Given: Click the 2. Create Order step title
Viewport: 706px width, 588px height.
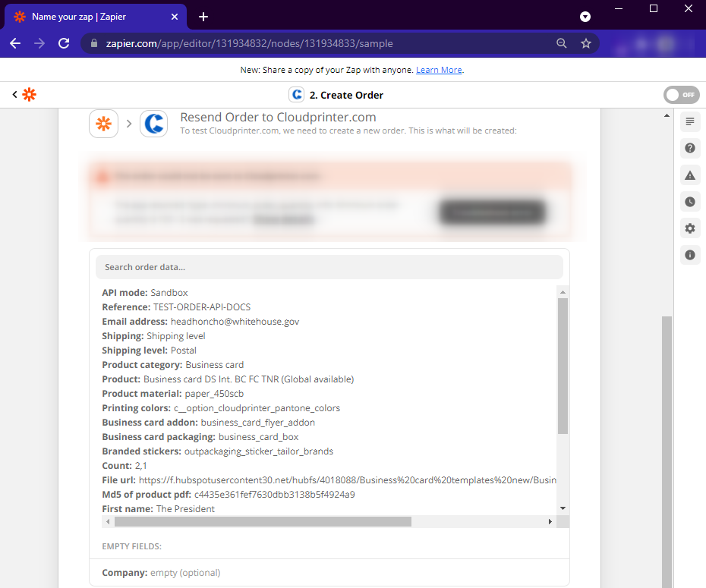Looking at the screenshot, I should coord(346,96).
